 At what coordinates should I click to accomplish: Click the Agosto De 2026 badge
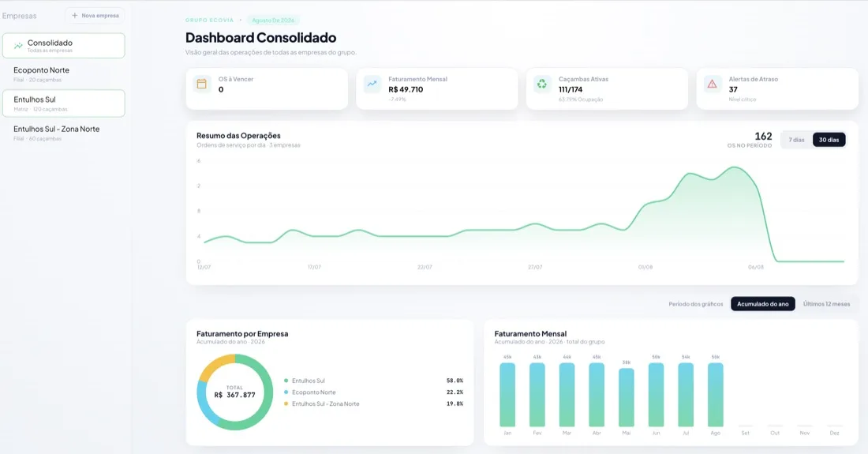[273, 21]
